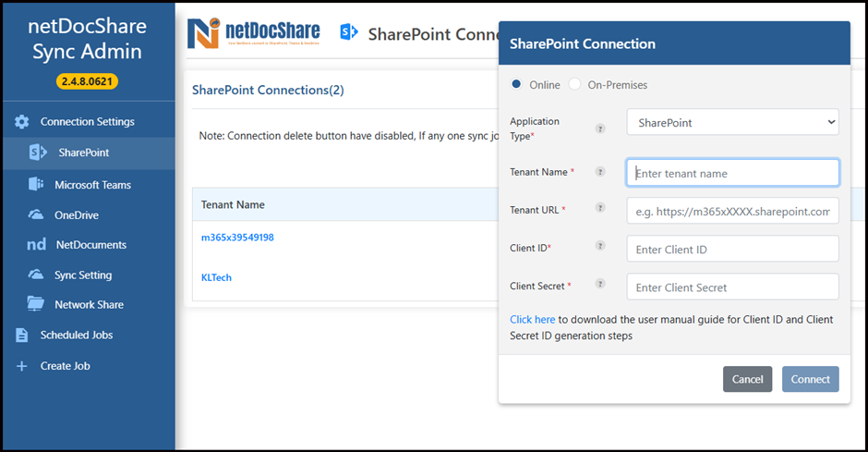Click the Cancel button
868x452 pixels.
pos(747,379)
